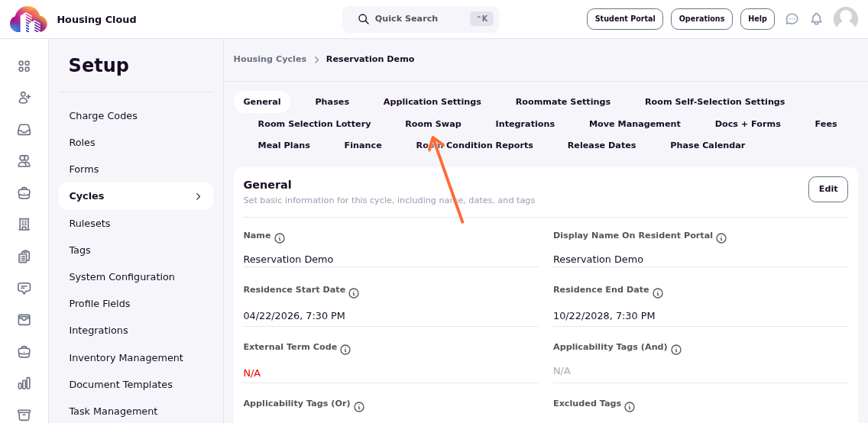This screenshot has width=868, height=423.
Task: Open the user avatar profile menu
Action: (x=846, y=19)
